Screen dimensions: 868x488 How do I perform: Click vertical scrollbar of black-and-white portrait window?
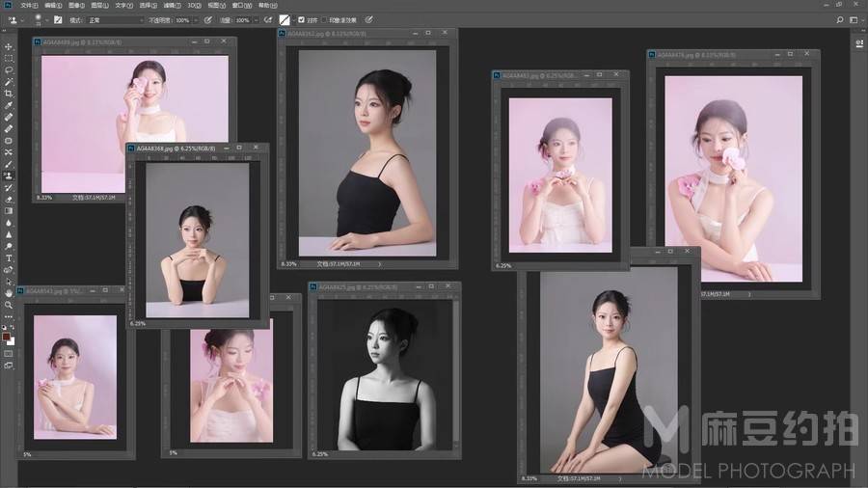tap(456, 373)
